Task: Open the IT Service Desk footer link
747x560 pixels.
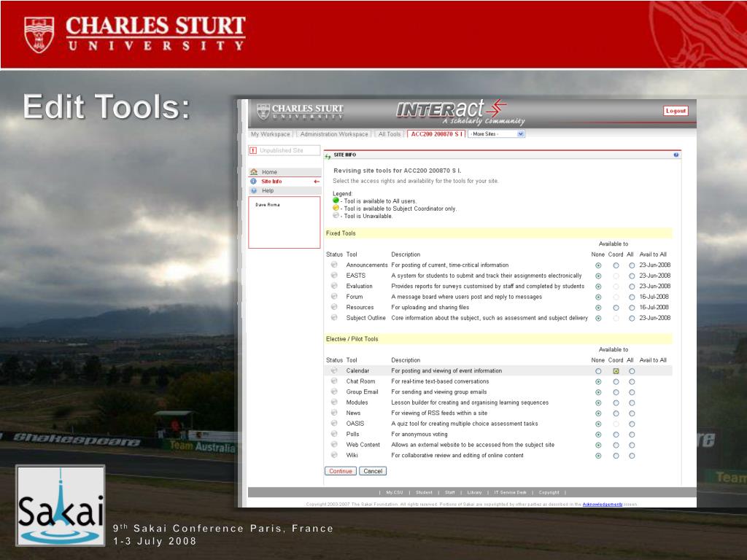Action: click(x=510, y=492)
